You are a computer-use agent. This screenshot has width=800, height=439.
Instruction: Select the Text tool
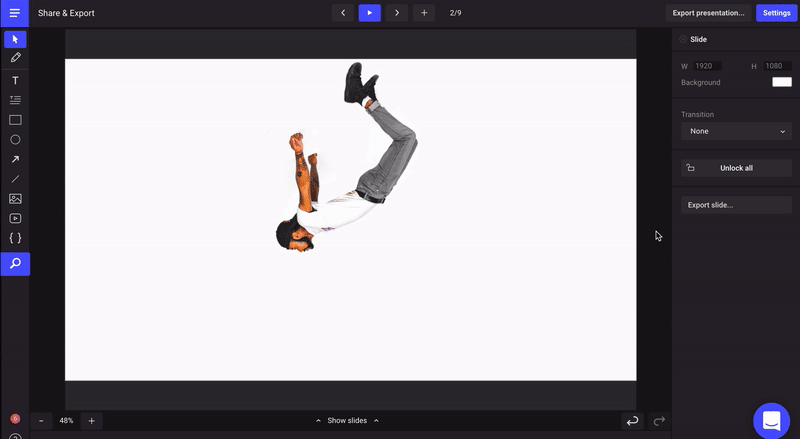15,80
